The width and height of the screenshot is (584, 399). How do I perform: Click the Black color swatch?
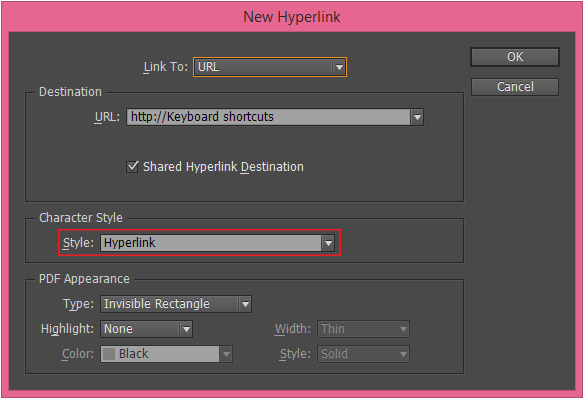click(109, 354)
